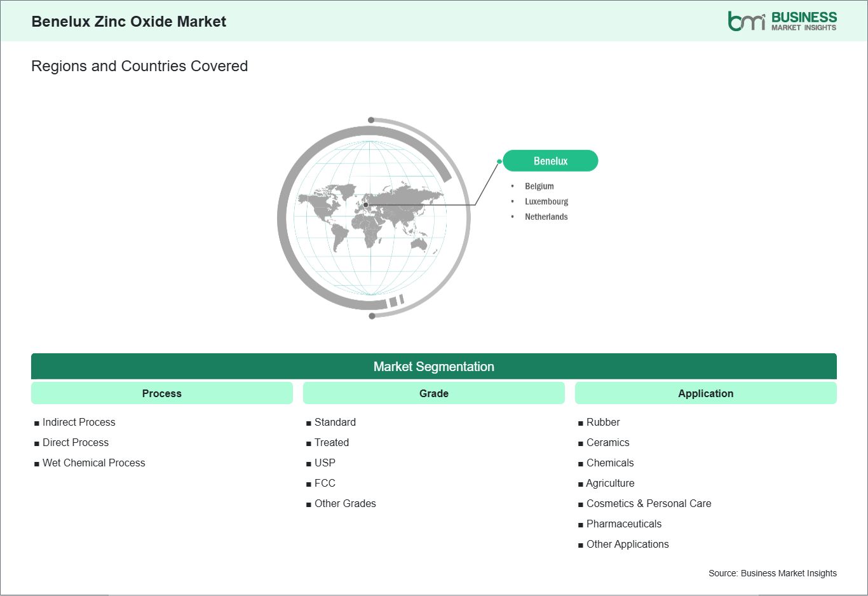Select the Process segment header
Viewport: 868px width, 596px height.
pyautogui.click(x=162, y=393)
